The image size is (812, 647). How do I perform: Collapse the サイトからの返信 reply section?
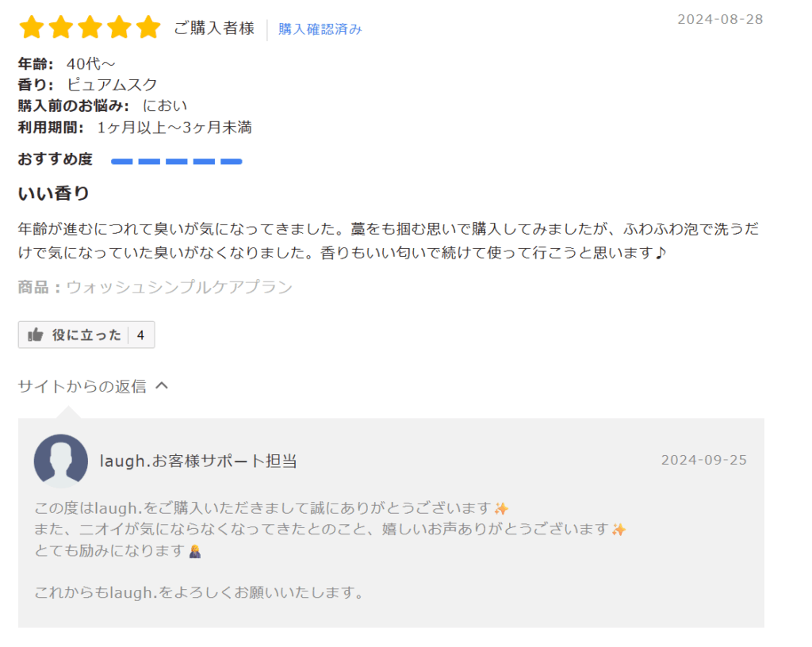coord(82,387)
